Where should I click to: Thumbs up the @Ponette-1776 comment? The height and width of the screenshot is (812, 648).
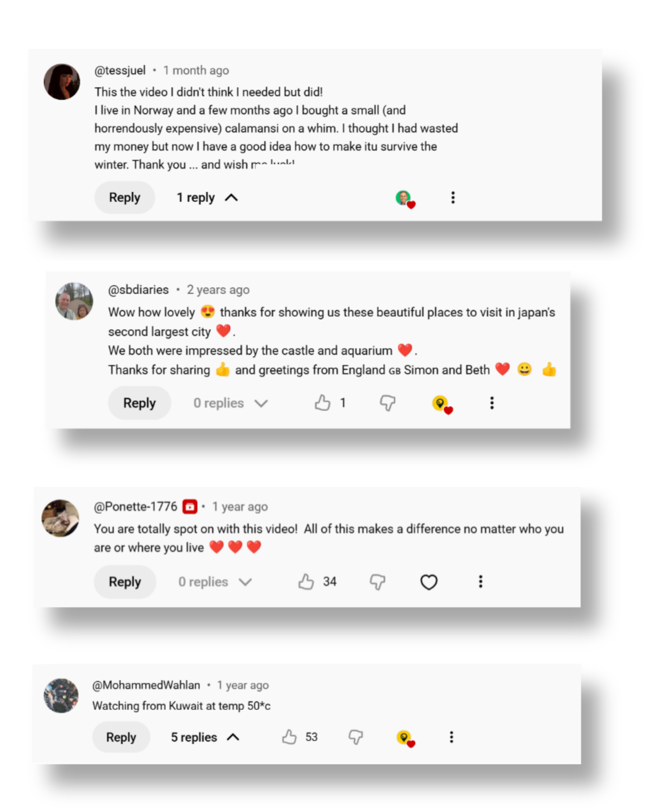pos(306,582)
